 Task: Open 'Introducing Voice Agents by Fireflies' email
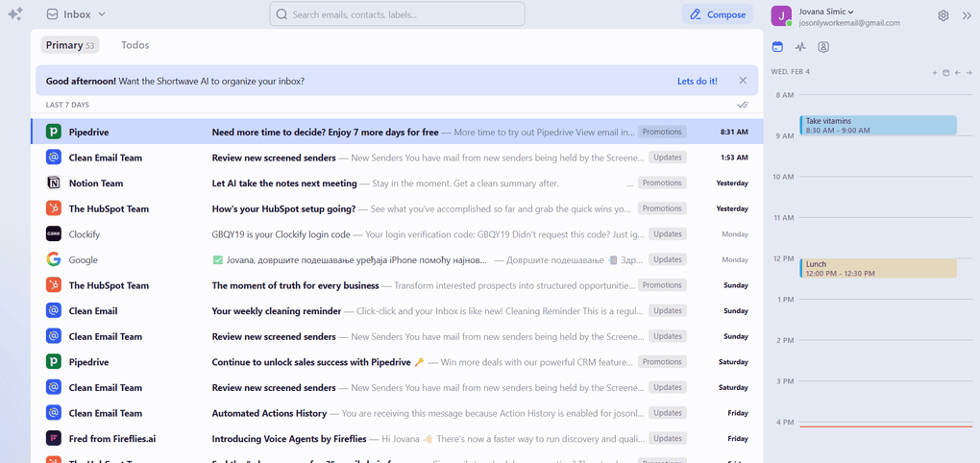tap(397, 439)
